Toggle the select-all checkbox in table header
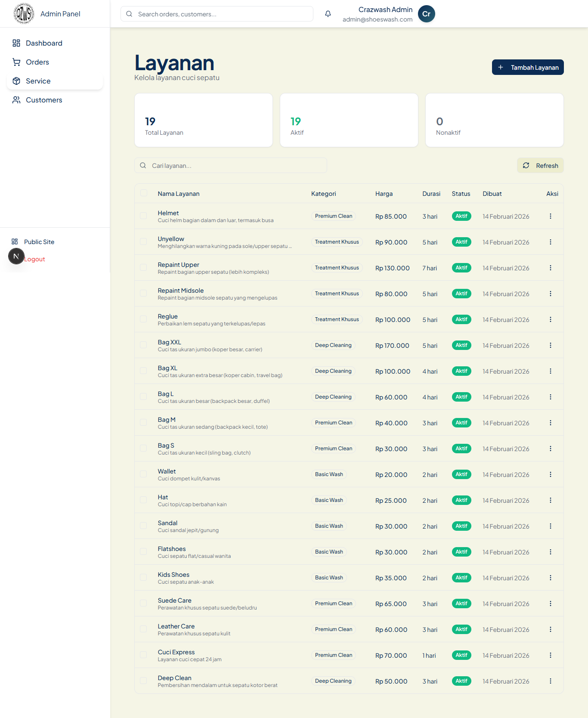588x718 pixels. click(x=144, y=193)
